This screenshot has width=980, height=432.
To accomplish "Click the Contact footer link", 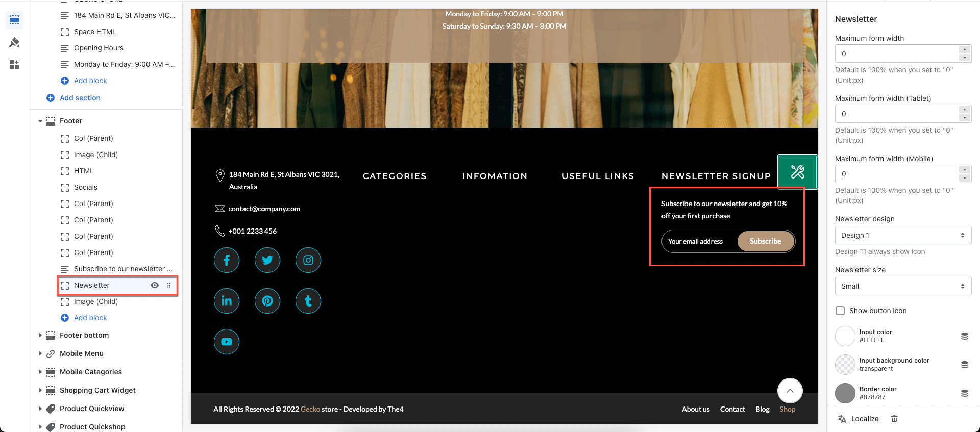I will tap(732, 409).
